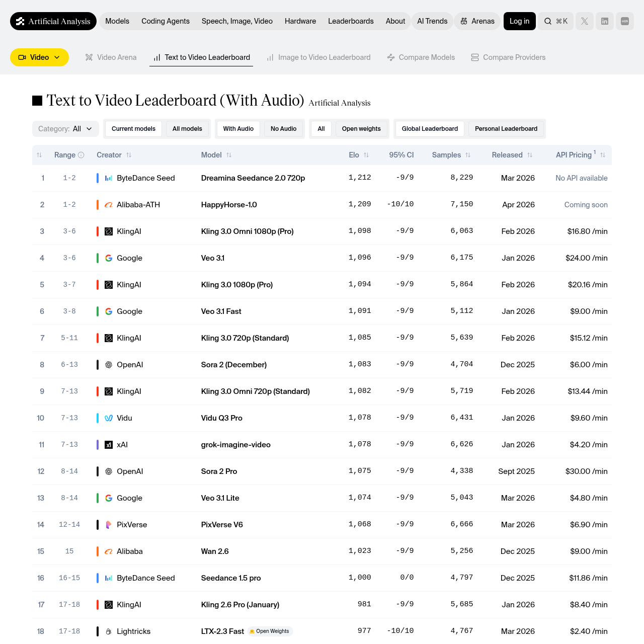The height and width of the screenshot is (644, 644).
Task: Click the Kling 3.0 720p (Standard) model name
Action: tap(245, 338)
